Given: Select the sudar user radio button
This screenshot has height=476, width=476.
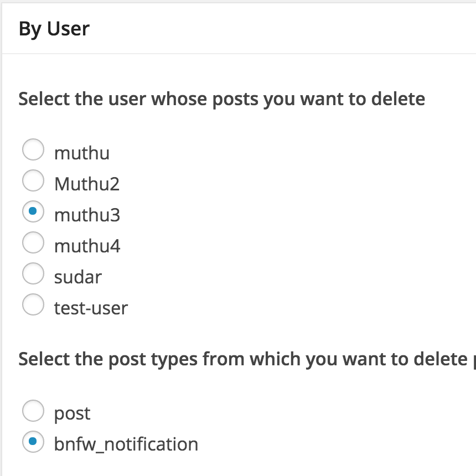Looking at the screenshot, I should tap(33, 273).
